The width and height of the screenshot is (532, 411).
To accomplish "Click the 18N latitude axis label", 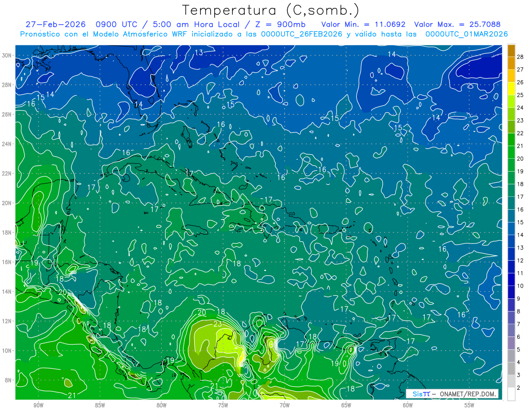I will pyautogui.click(x=8, y=232).
